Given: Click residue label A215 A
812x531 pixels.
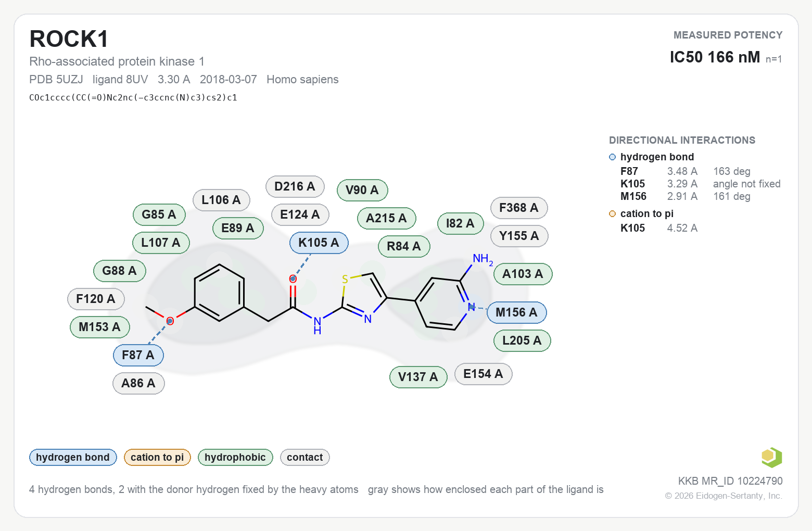Looking at the screenshot, I should pyautogui.click(x=386, y=218).
